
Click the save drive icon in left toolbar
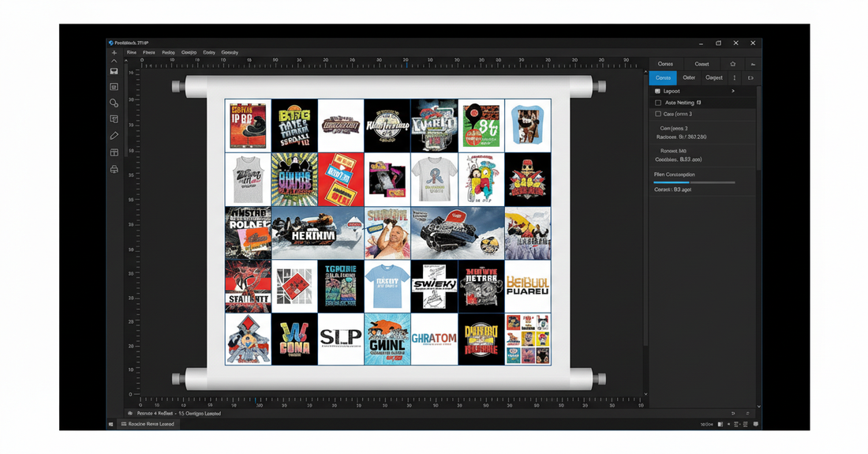click(x=114, y=71)
